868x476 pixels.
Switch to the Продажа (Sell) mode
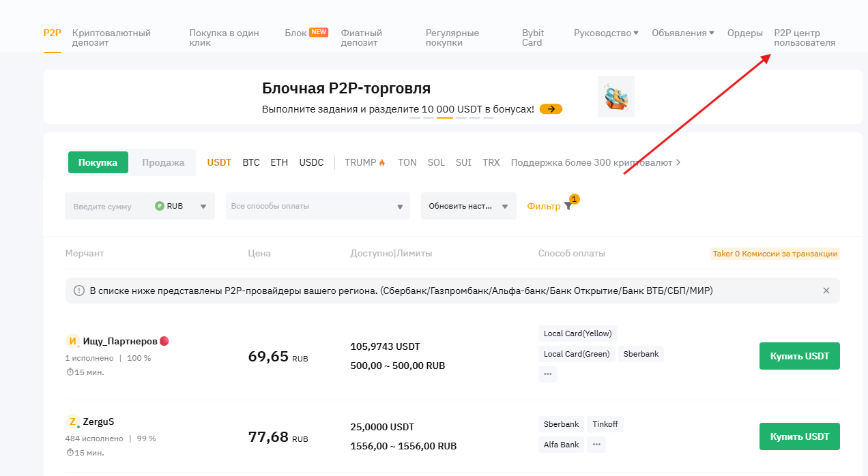(163, 162)
